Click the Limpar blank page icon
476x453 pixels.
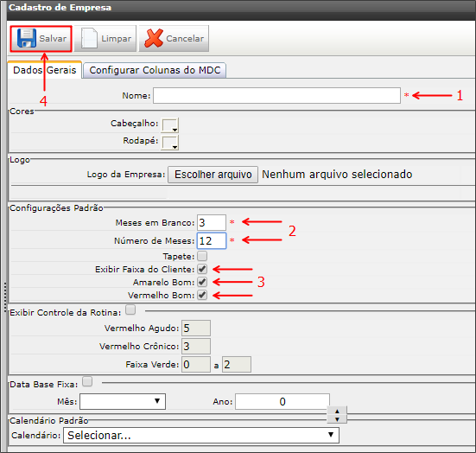(x=89, y=38)
